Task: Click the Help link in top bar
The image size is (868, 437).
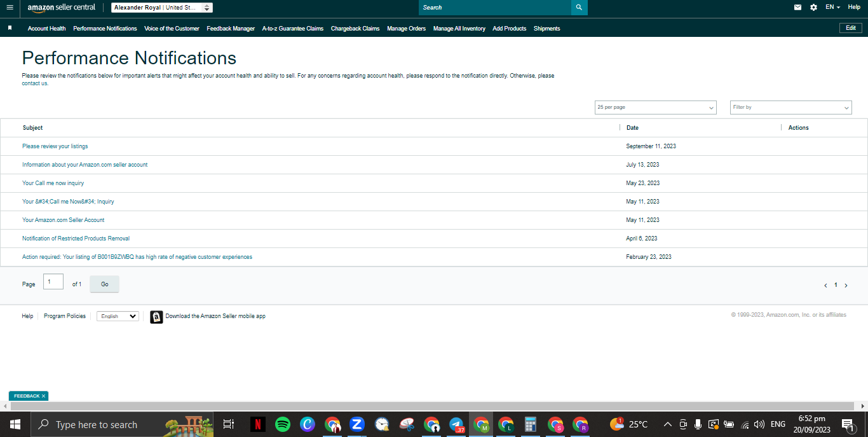Action: pyautogui.click(x=854, y=7)
